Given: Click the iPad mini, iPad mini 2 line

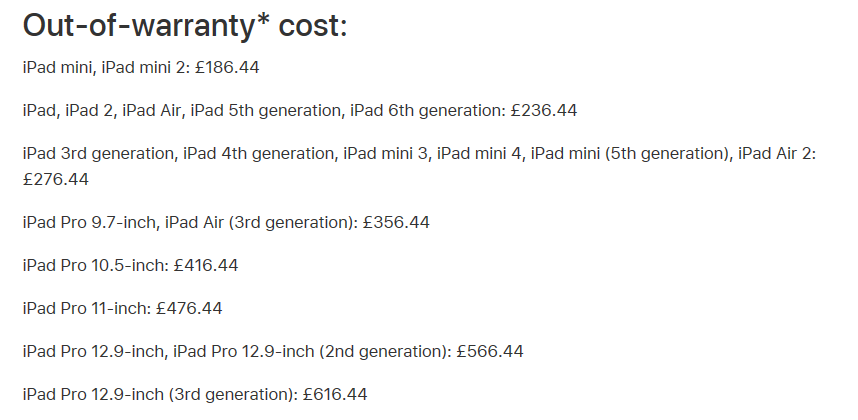Looking at the screenshot, I should pyautogui.click(x=141, y=67).
